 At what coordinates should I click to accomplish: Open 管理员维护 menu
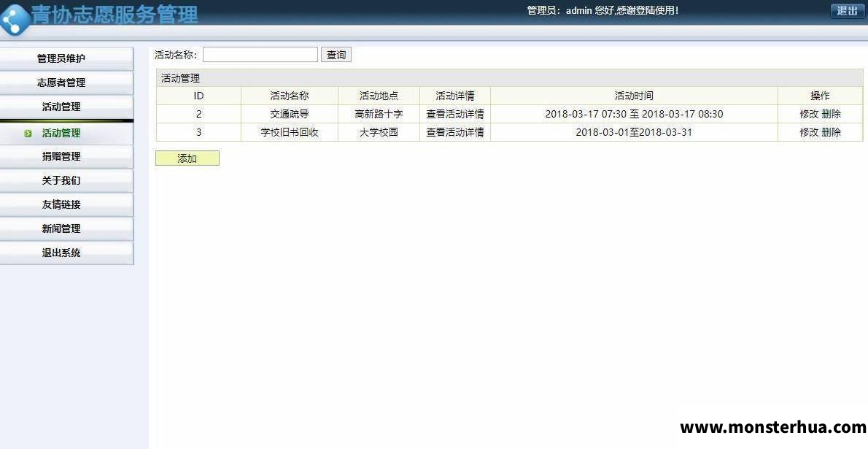coord(66,58)
